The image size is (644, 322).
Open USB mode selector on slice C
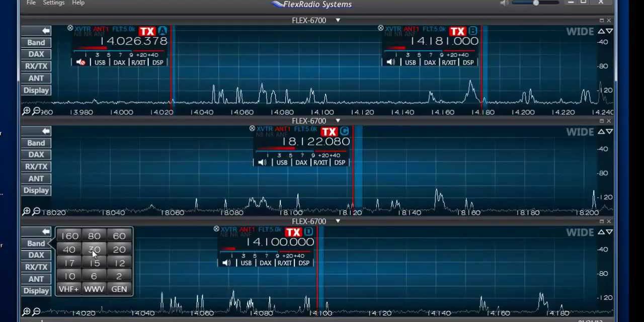pos(282,163)
